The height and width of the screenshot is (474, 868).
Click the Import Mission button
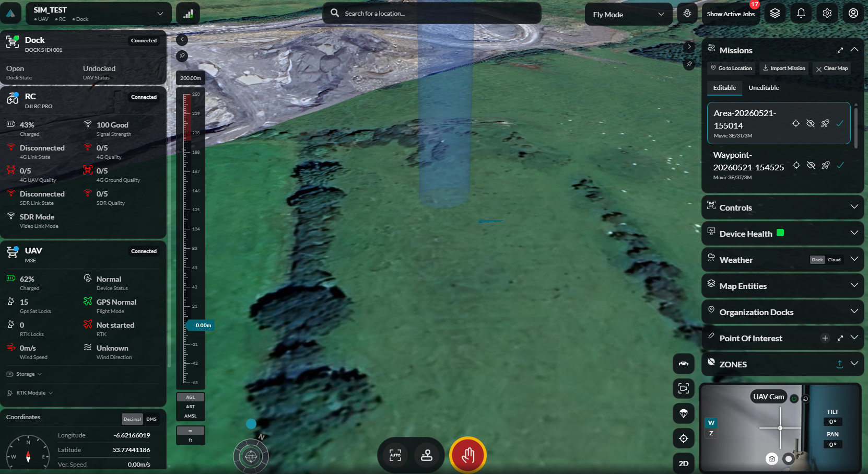coord(784,68)
